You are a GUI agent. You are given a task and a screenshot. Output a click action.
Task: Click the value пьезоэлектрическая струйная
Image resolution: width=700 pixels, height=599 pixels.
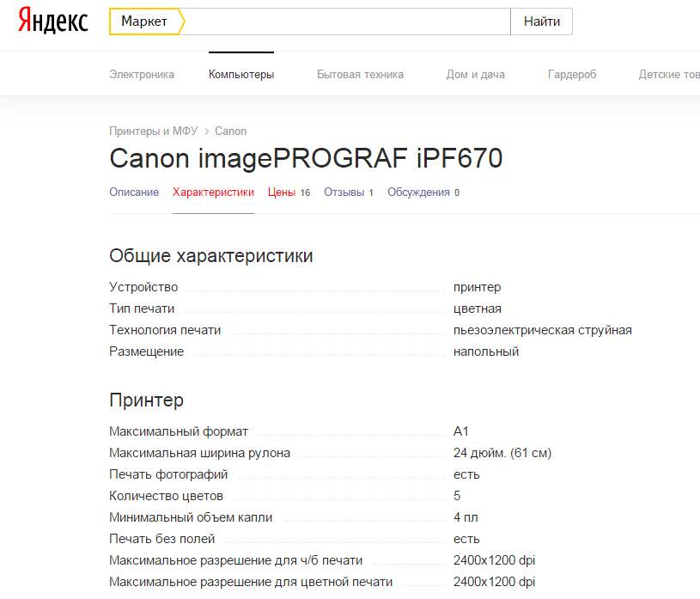543,330
